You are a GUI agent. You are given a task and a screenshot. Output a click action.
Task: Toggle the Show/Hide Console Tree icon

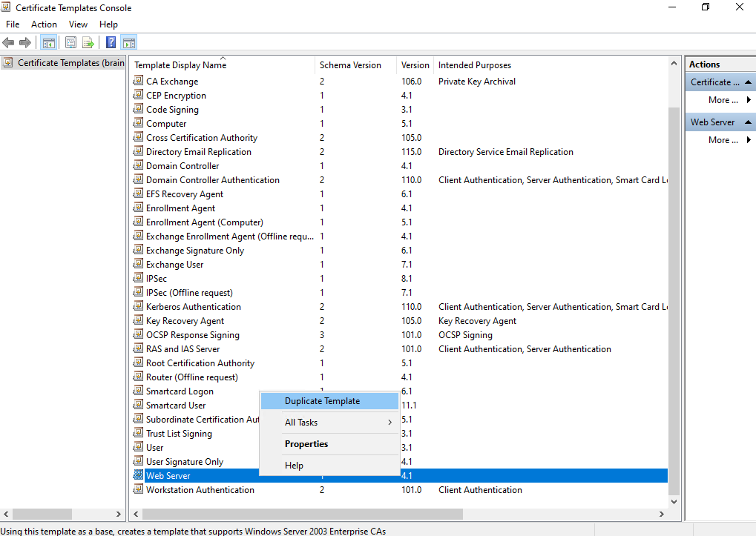(49, 43)
